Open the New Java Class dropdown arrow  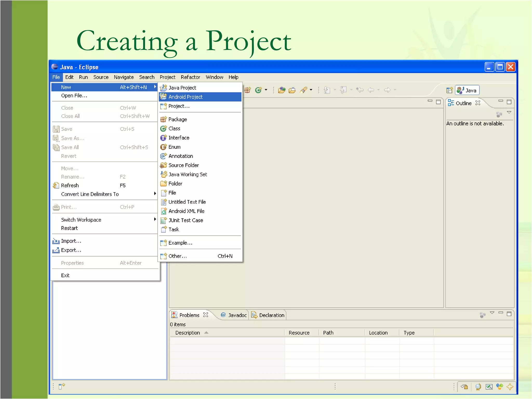point(266,90)
